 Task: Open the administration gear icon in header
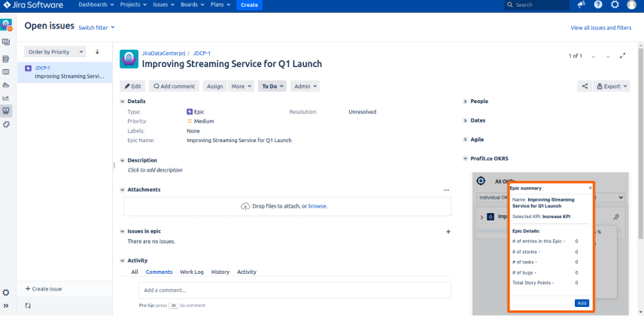click(615, 5)
